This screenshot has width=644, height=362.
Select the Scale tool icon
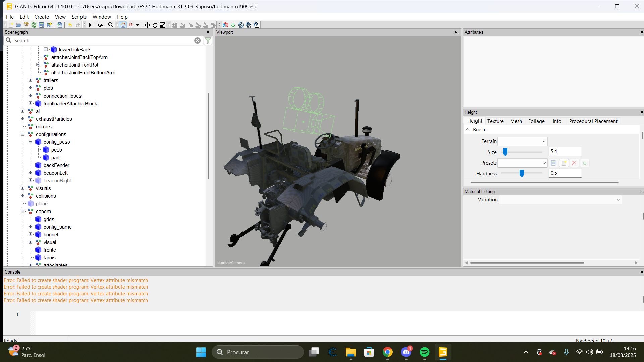pos(163,25)
